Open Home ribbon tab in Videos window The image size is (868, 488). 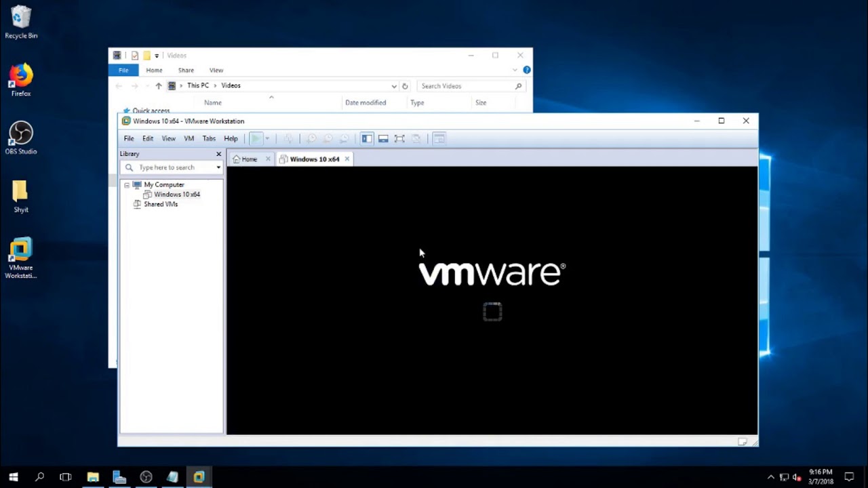pos(154,70)
